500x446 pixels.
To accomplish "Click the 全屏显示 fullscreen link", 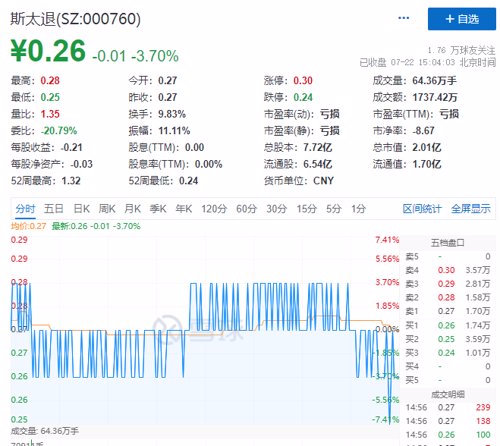I will 471,209.
